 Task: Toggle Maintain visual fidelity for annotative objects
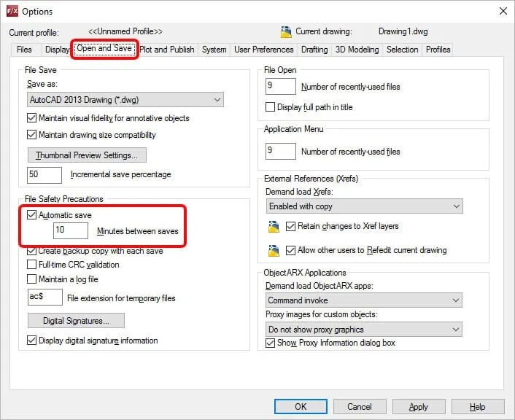click(x=31, y=118)
